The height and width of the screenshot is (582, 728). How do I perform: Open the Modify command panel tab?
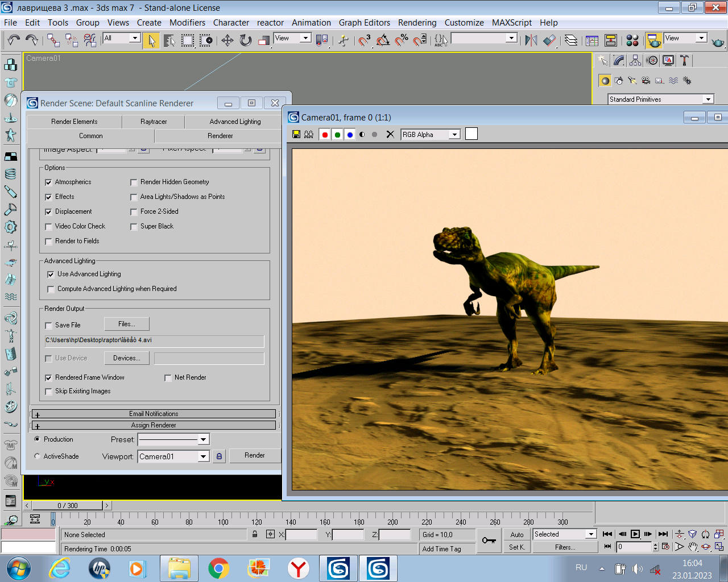(619, 60)
